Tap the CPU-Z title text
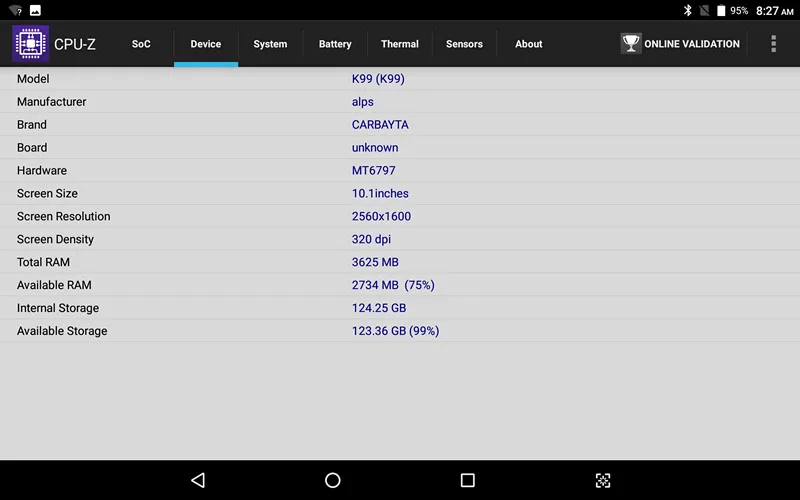The height and width of the screenshot is (500, 800). [74, 44]
